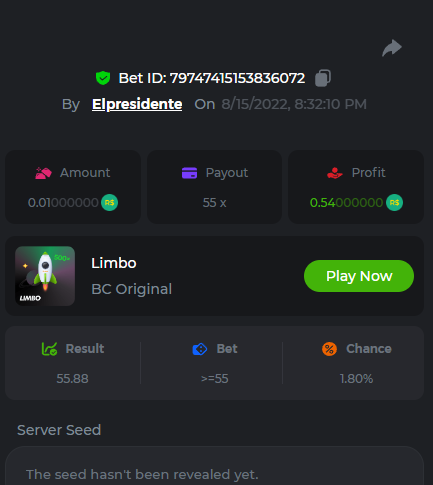Click the green verified shield icon

coord(103,78)
